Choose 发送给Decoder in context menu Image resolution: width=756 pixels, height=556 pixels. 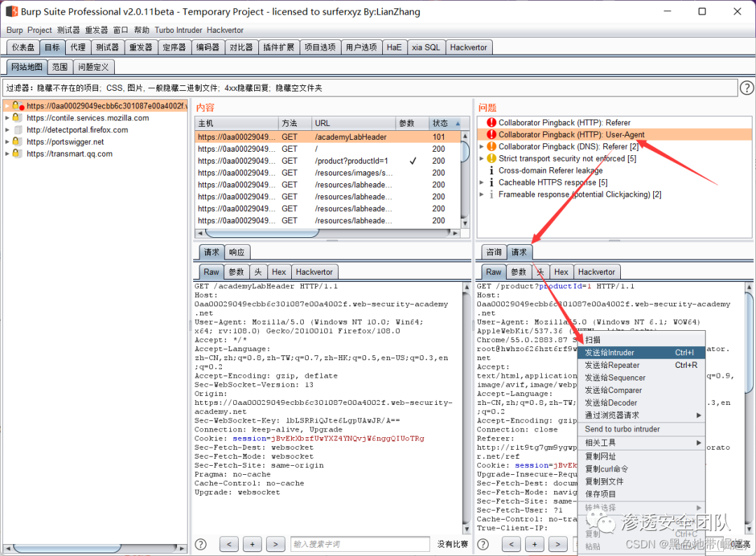641,403
